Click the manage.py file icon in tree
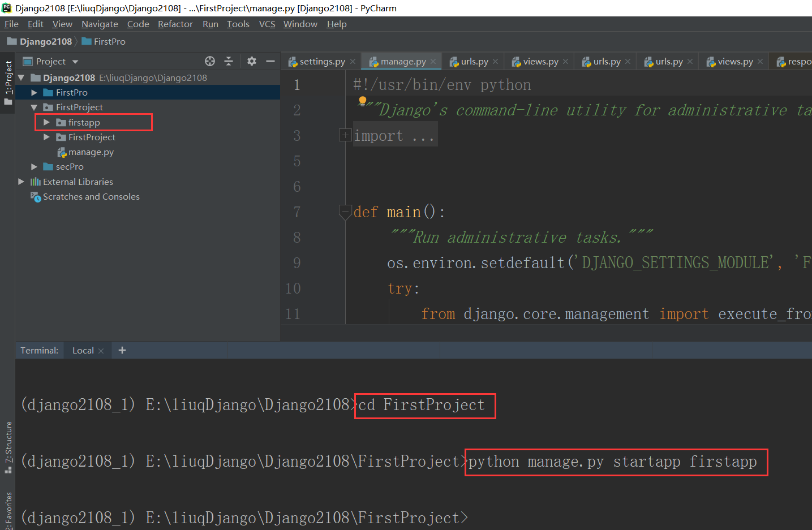 (62, 152)
